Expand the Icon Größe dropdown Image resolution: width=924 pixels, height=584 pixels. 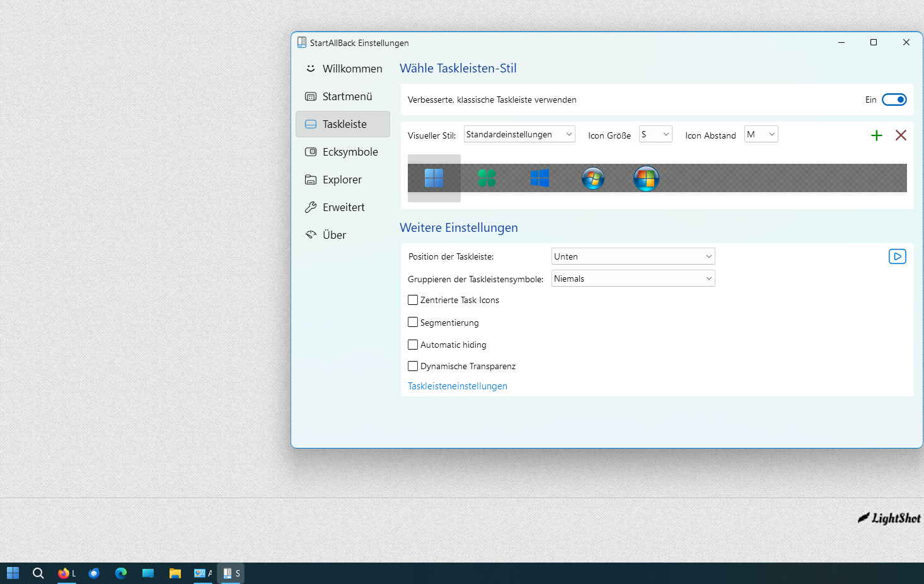point(655,134)
